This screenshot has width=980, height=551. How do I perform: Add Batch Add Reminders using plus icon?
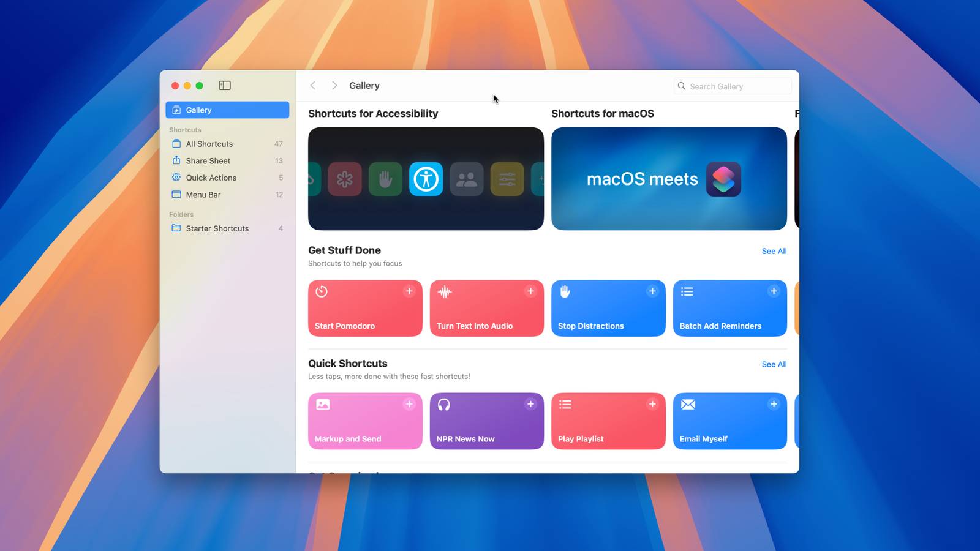click(x=774, y=291)
